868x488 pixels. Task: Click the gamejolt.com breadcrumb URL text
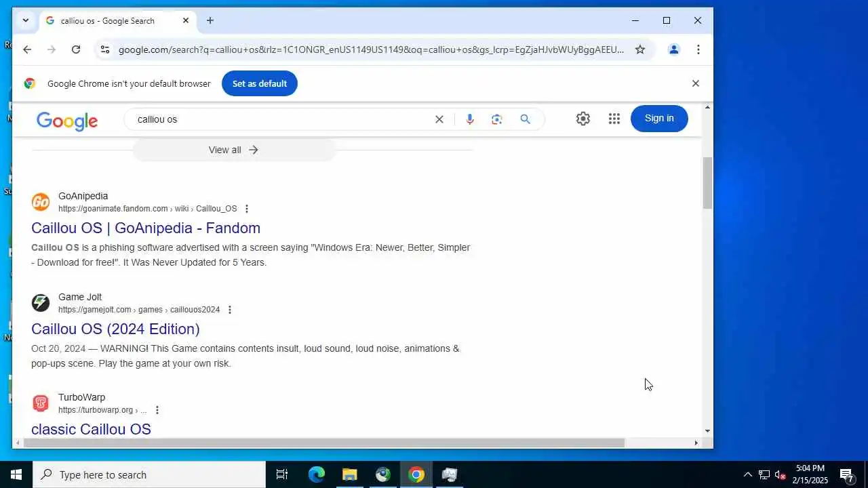click(139, 310)
